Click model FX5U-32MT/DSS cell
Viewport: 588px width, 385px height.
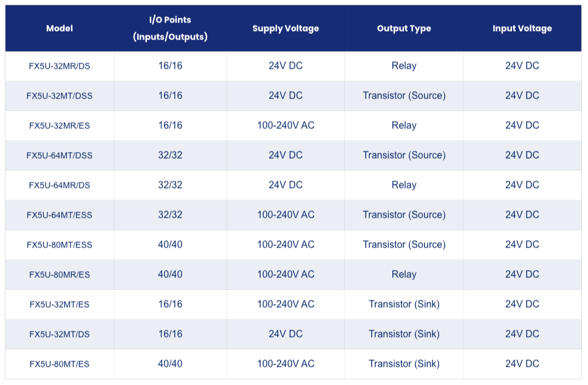coord(60,95)
